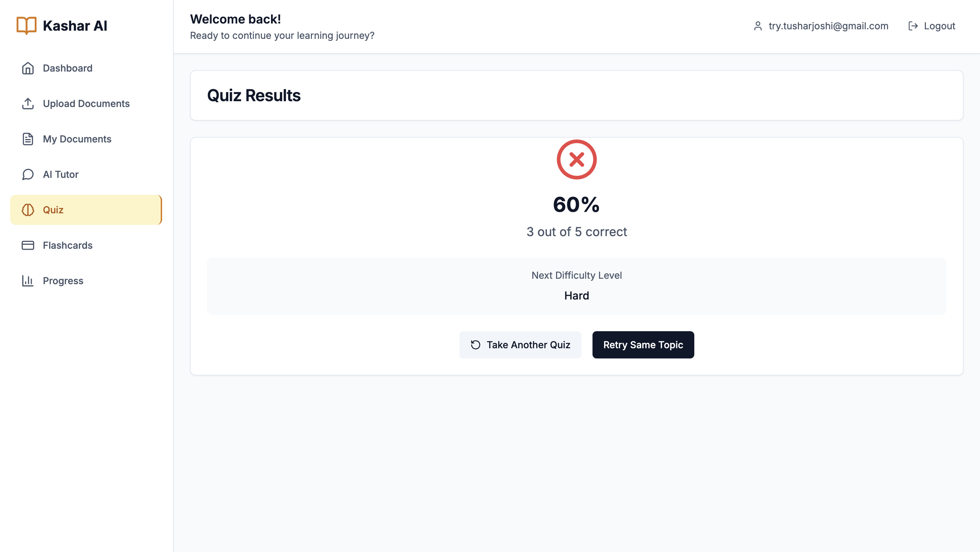The width and height of the screenshot is (980, 552).
Task: Open the Flashcards section
Action: [x=86, y=245]
